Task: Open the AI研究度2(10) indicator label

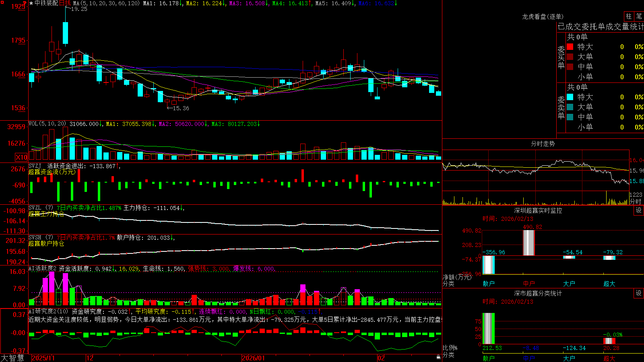Action: pyautogui.click(x=49, y=311)
